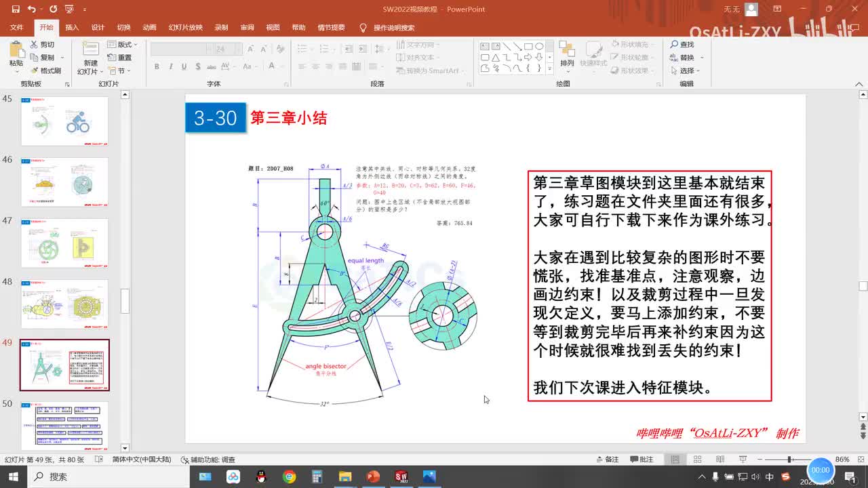The height and width of the screenshot is (488, 868).
Task: Toggle Italic formatting
Action: (170, 66)
